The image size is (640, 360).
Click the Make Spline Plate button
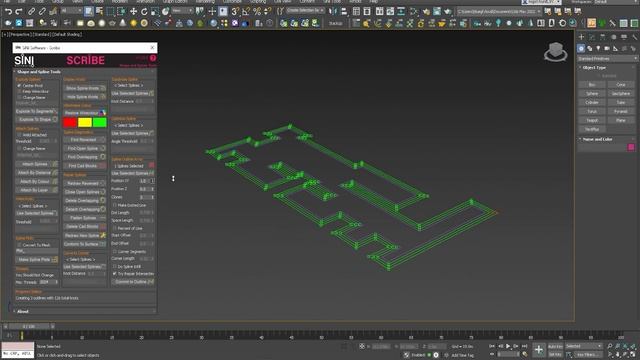tap(37, 260)
